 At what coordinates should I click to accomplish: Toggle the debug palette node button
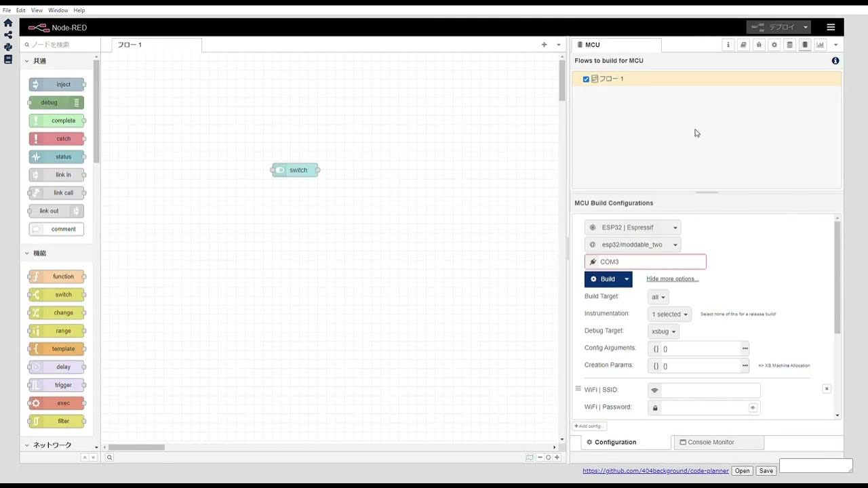(x=77, y=102)
